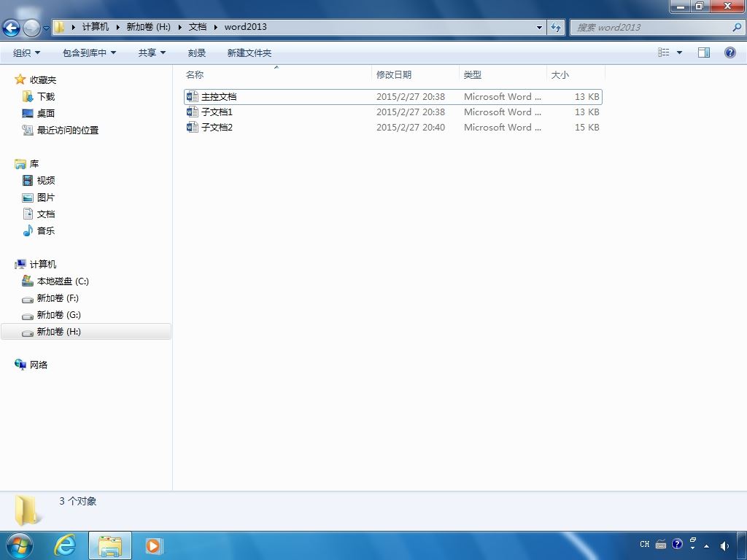This screenshot has width=747, height=560.
Task: Click the 2015/2/27 20:40 date cell
Action: click(x=411, y=127)
